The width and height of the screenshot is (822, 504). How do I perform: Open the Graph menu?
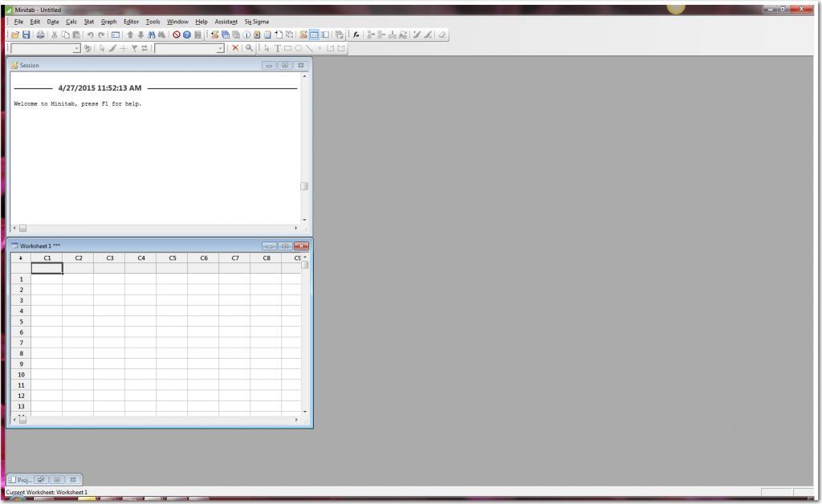(108, 22)
